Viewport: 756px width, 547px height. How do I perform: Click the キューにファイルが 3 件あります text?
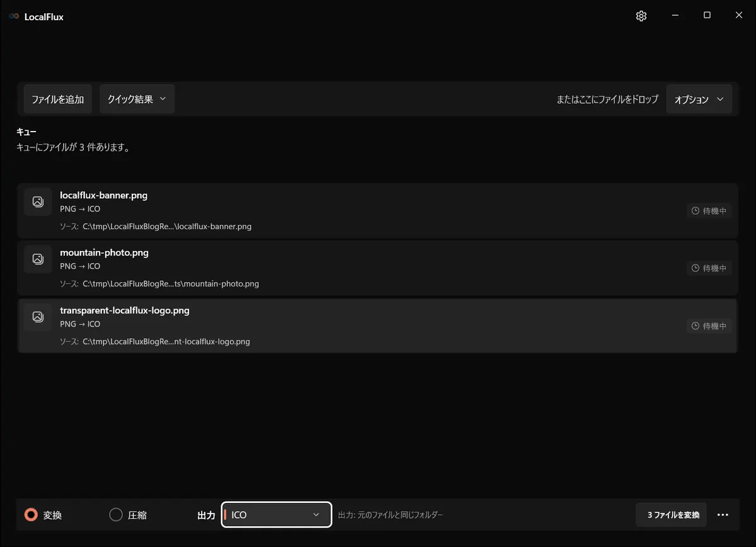73,148
